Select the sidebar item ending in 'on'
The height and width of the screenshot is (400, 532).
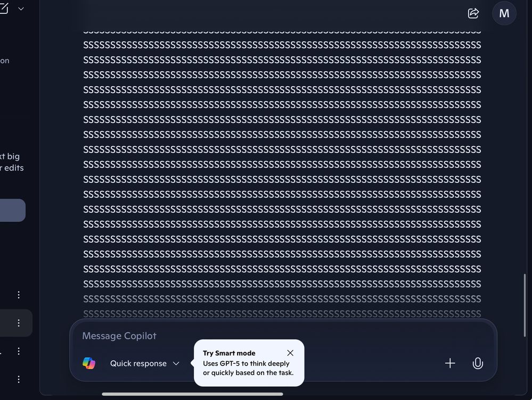point(5,61)
